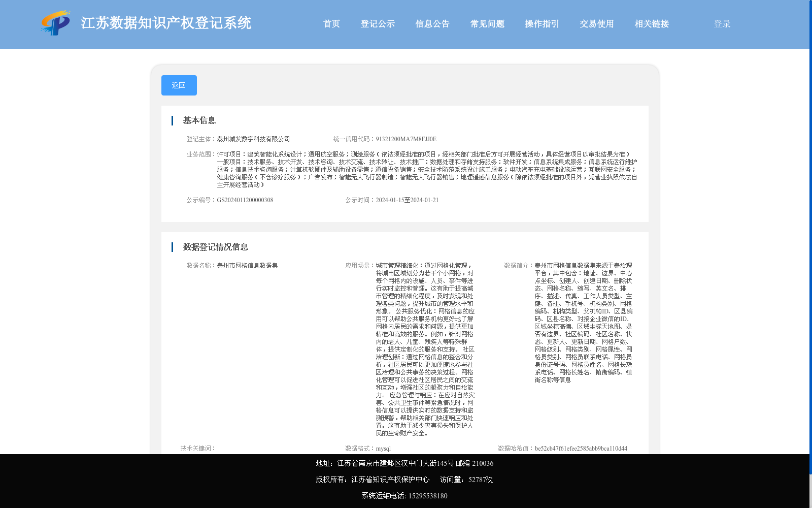Click the credit code 91321200MA7M8FJJ0E
The image size is (812, 508).
click(406, 138)
